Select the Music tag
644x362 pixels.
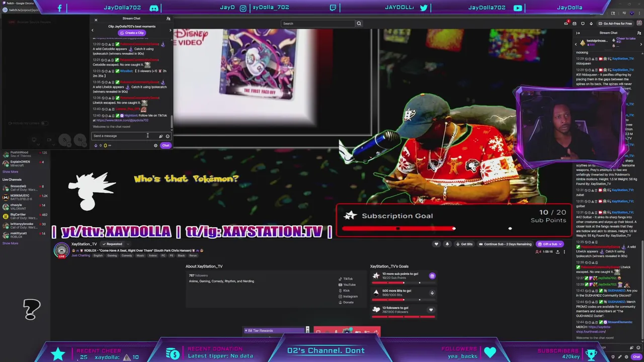pos(140,255)
